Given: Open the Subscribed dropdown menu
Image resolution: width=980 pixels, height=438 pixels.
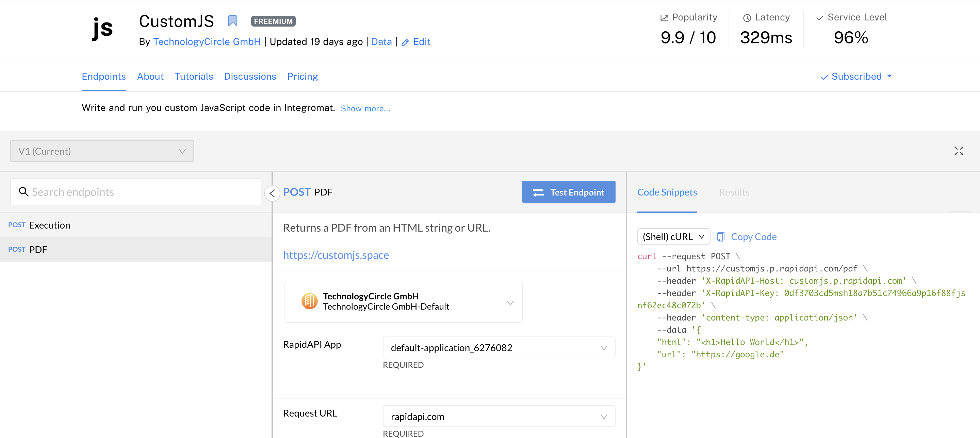Looking at the screenshot, I should point(856,77).
